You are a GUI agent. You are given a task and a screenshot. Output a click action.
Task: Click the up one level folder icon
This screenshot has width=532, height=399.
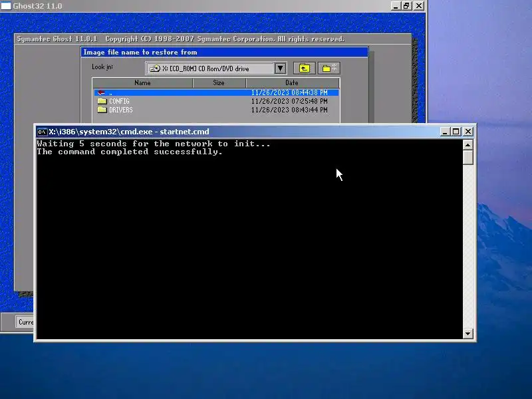pyautogui.click(x=305, y=68)
